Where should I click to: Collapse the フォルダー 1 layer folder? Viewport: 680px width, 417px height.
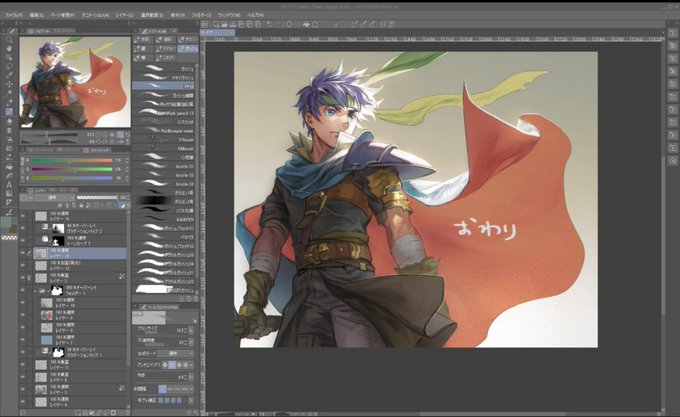pyautogui.click(x=35, y=291)
